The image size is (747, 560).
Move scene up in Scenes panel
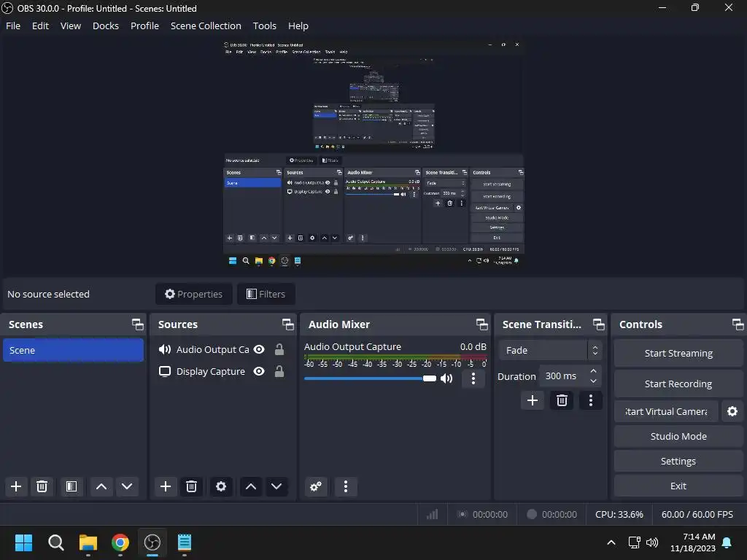[101, 486]
